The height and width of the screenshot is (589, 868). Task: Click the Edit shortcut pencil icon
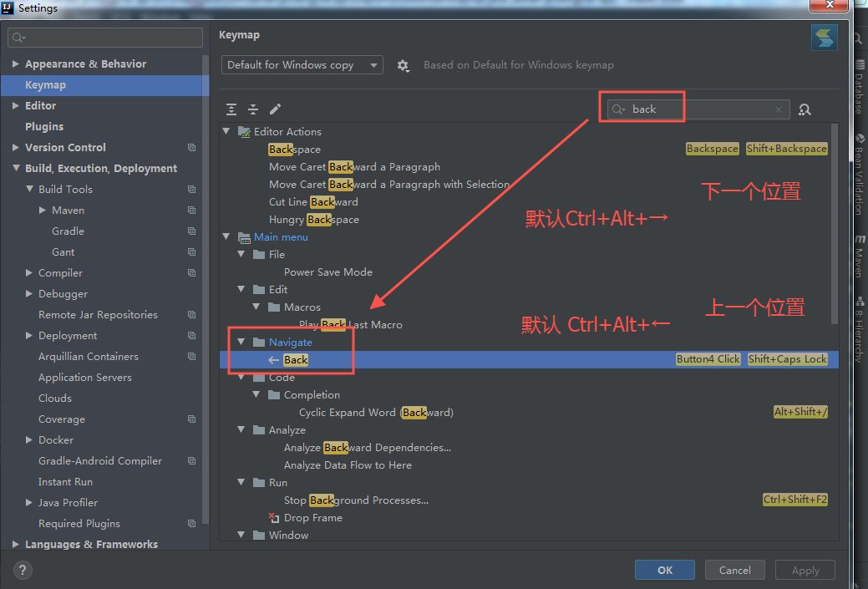(273, 109)
